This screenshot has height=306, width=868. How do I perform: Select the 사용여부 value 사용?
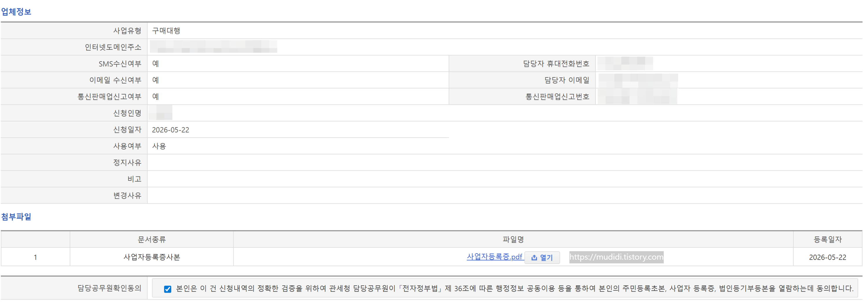pos(159,146)
